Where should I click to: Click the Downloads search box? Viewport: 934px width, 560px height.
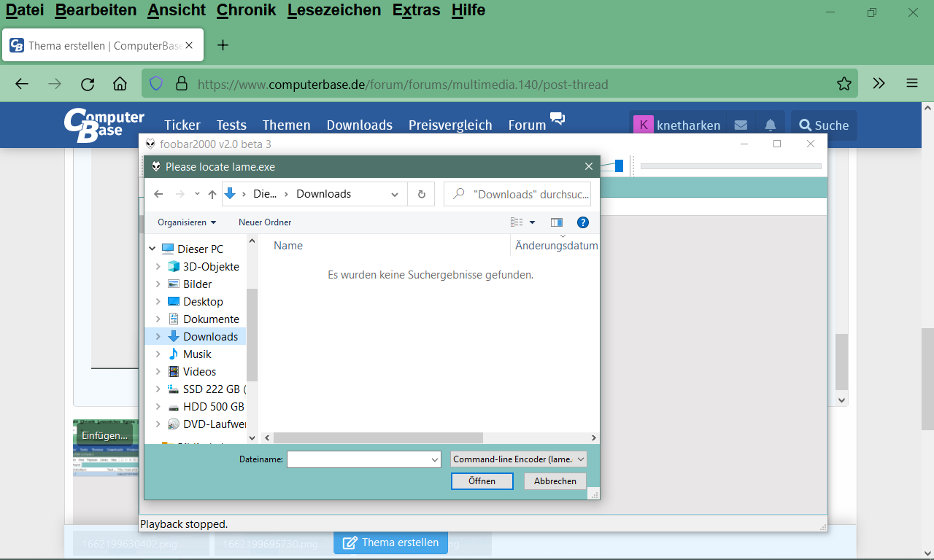click(x=517, y=194)
